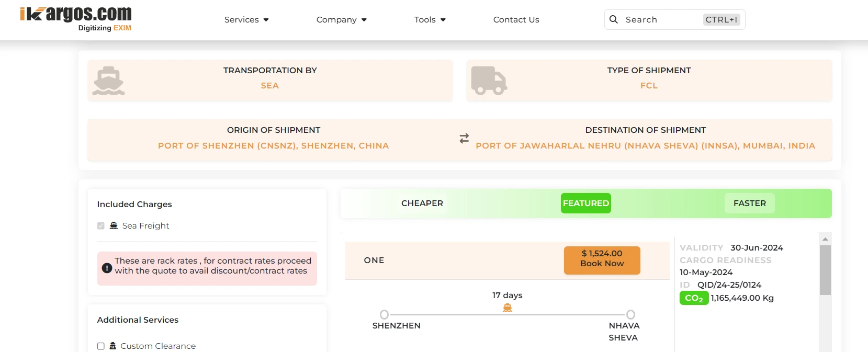
Task: Click the ship icon beside Transportation By
Action: pyautogui.click(x=108, y=81)
